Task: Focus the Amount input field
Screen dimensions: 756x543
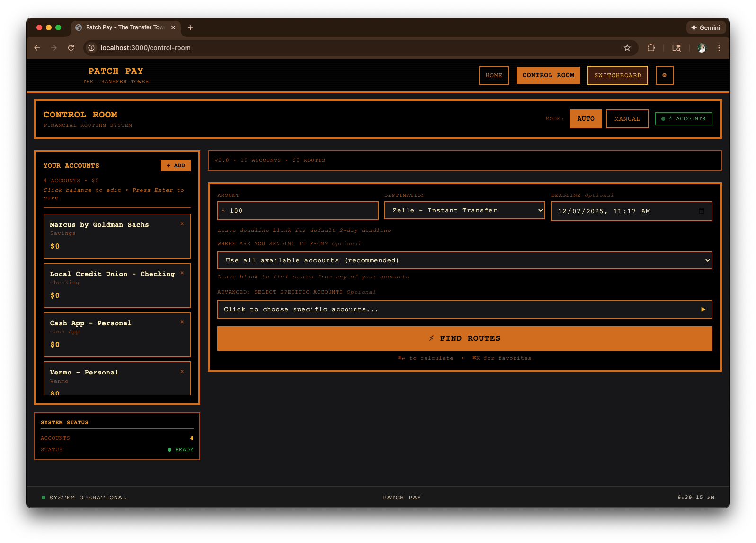Action: click(x=298, y=211)
